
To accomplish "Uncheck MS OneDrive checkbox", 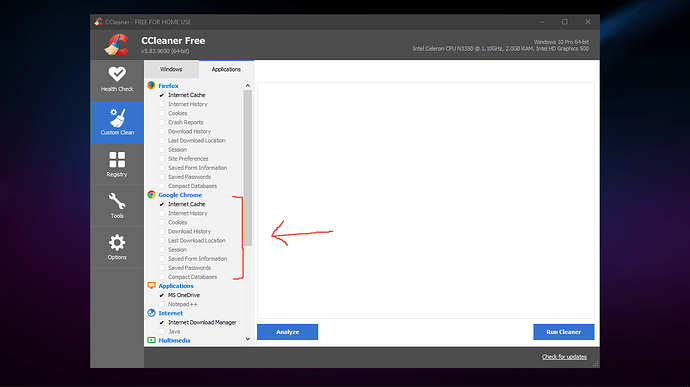I will pos(161,295).
